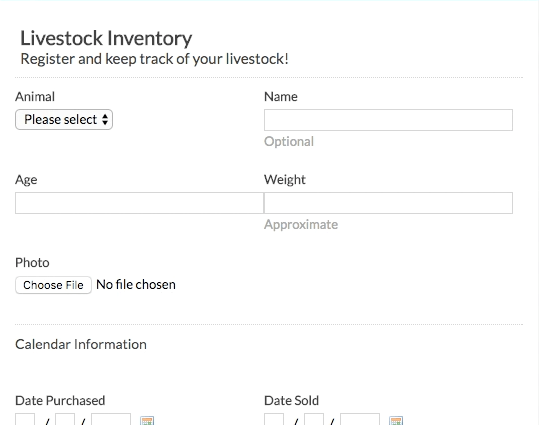Open the Date Purchased calendar picker icon
539x425 pixels.
147,421
